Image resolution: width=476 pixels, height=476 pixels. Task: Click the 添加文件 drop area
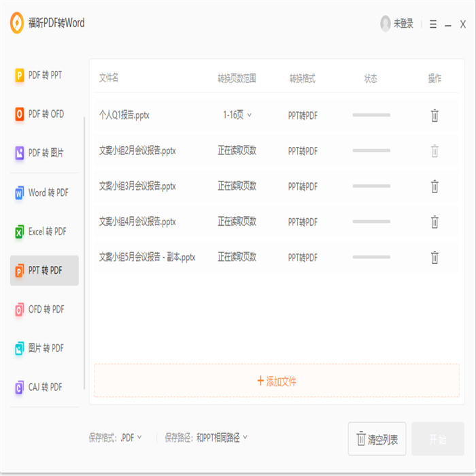click(x=277, y=381)
